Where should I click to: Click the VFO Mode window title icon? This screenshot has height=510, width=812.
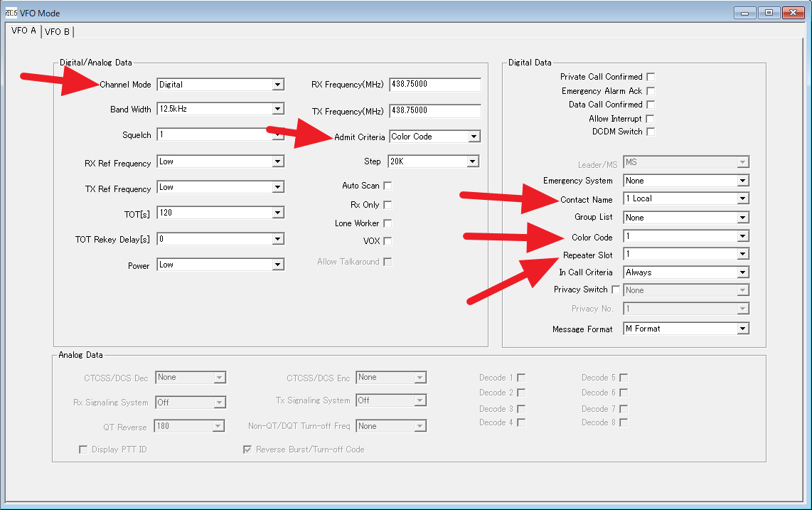tap(11, 13)
